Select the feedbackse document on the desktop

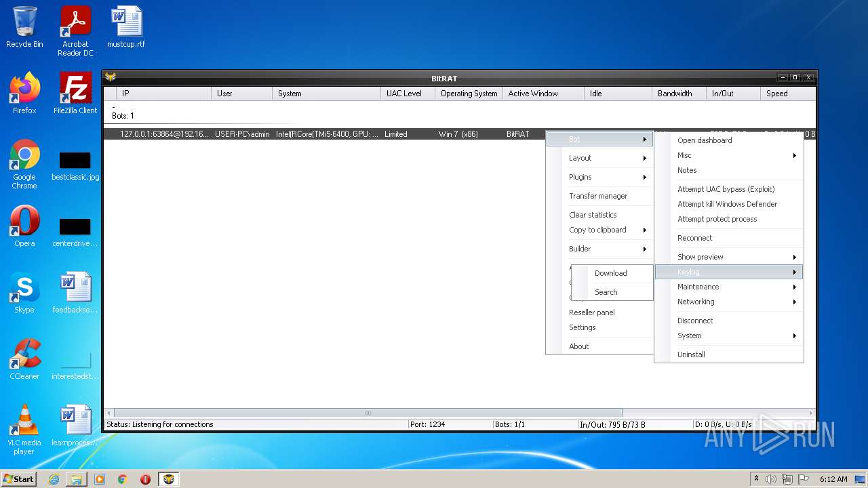point(75,293)
